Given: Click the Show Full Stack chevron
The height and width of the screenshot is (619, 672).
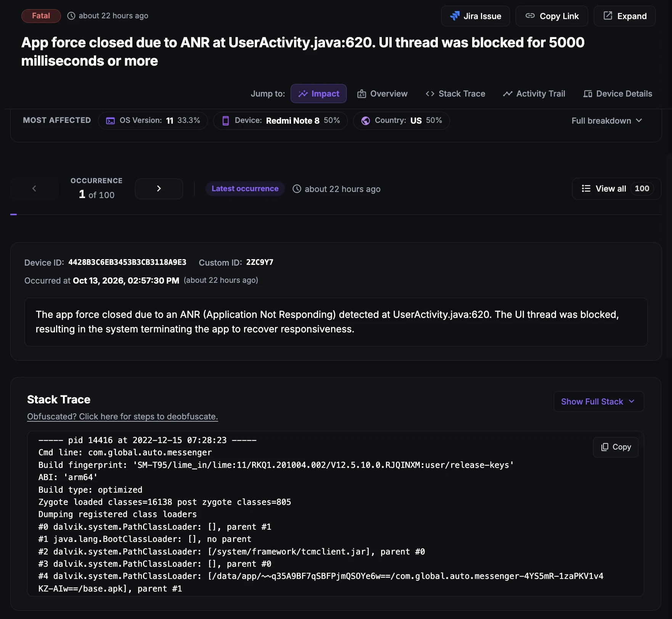Looking at the screenshot, I should point(632,401).
